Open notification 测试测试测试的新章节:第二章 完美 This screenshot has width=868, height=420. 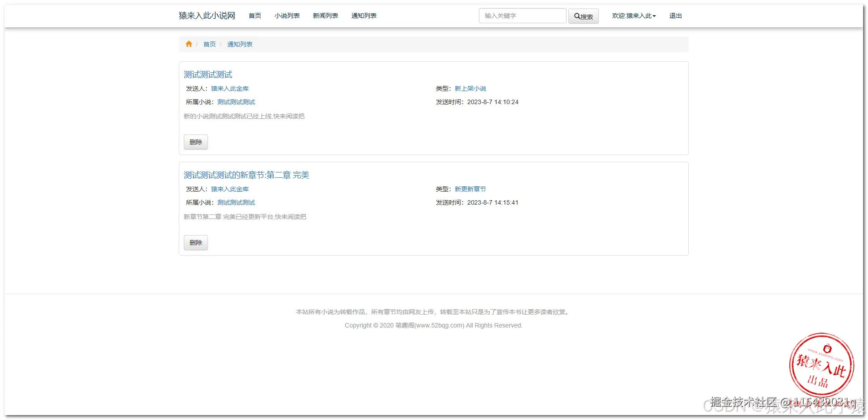(x=246, y=175)
